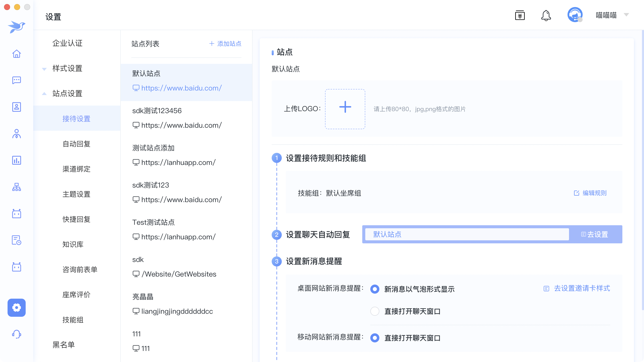The height and width of the screenshot is (362, 644).
Task: Select desktop direct open chat window radio
Action: tap(375, 311)
